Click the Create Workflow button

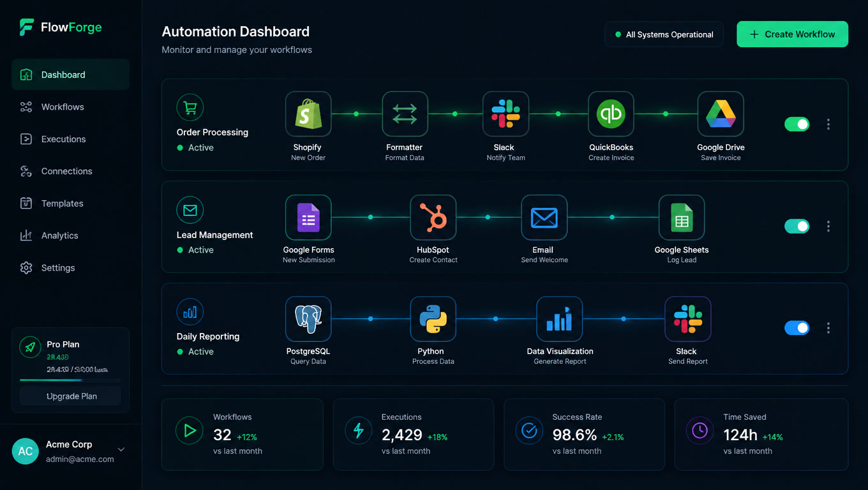pos(792,34)
